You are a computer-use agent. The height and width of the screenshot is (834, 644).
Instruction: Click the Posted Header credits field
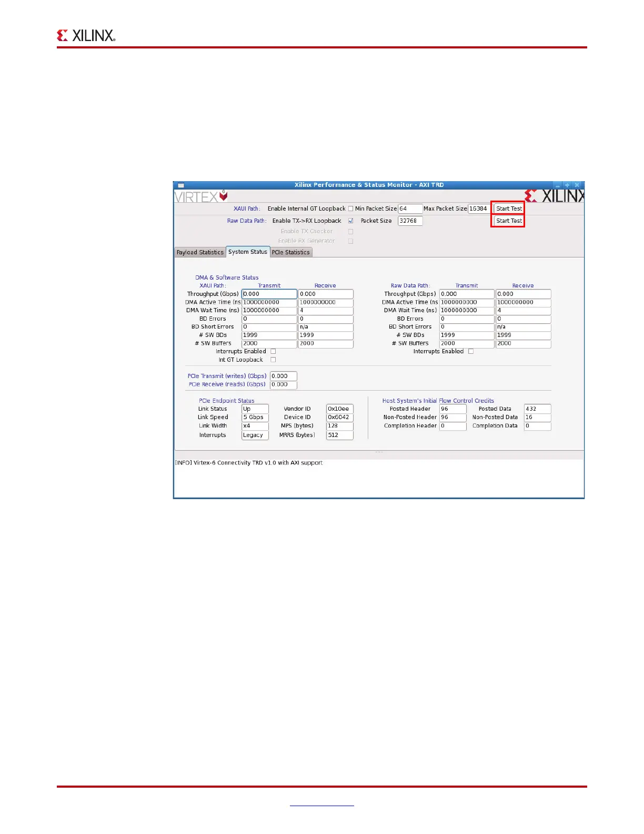453,409
